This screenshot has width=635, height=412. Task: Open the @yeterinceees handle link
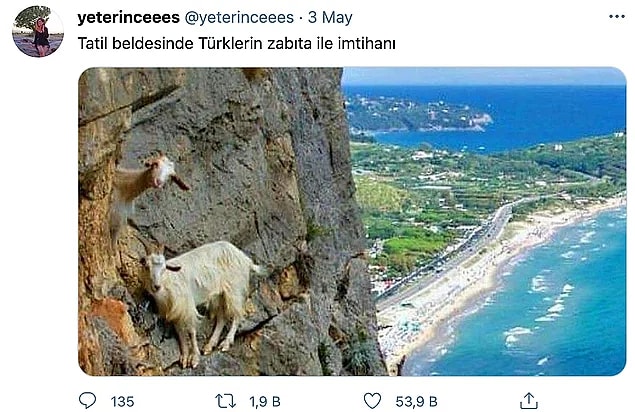pyautogui.click(x=239, y=17)
